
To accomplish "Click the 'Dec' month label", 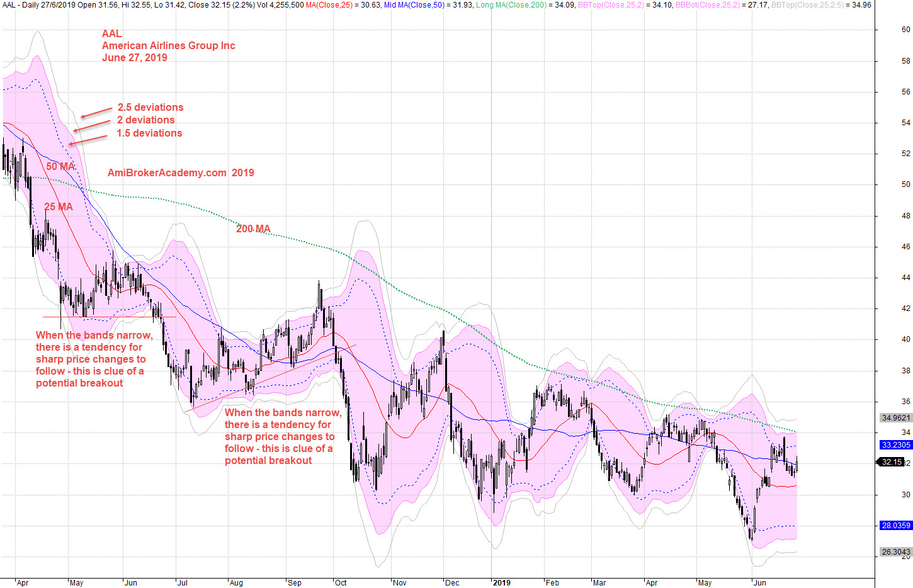I will coord(452,582).
